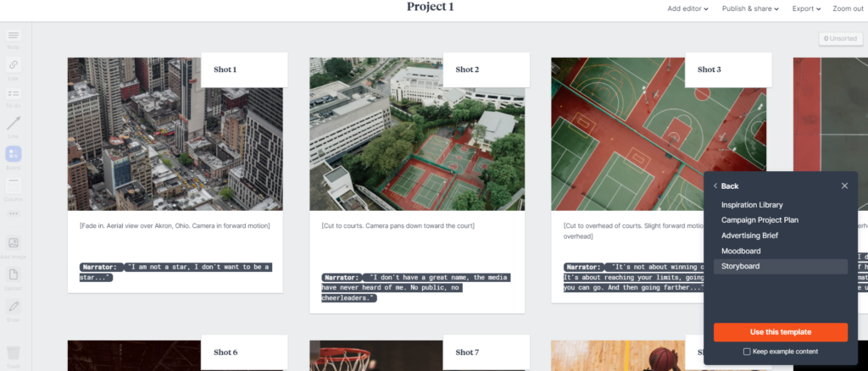Select Inspiration Library template
The image size is (868, 371).
coord(752,205)
